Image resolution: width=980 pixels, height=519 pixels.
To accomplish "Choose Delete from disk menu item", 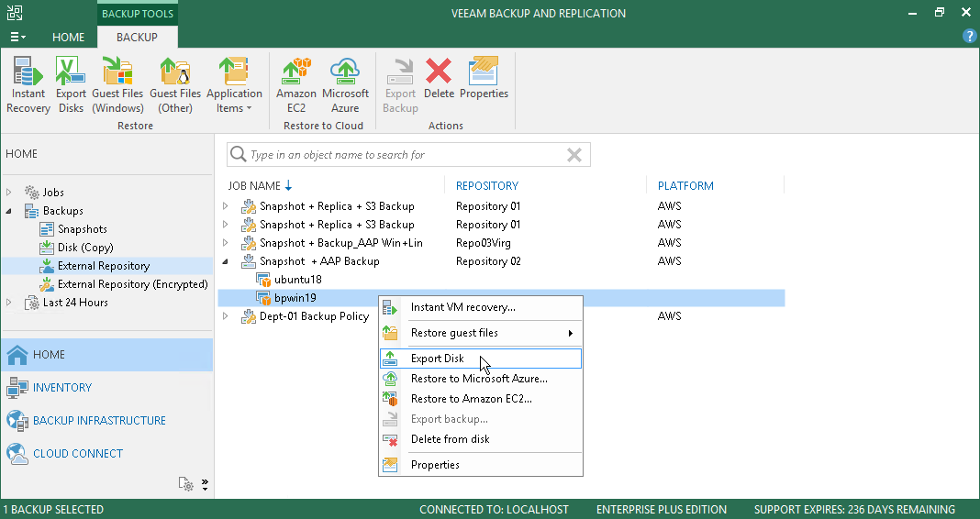I will (481, 439).
